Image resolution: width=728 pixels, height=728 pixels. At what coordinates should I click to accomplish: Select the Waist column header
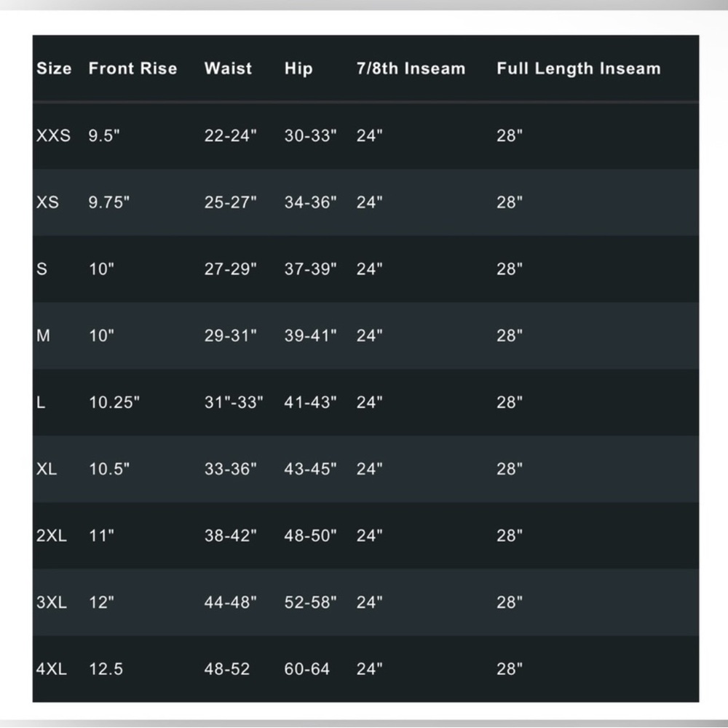coord(228,68)
